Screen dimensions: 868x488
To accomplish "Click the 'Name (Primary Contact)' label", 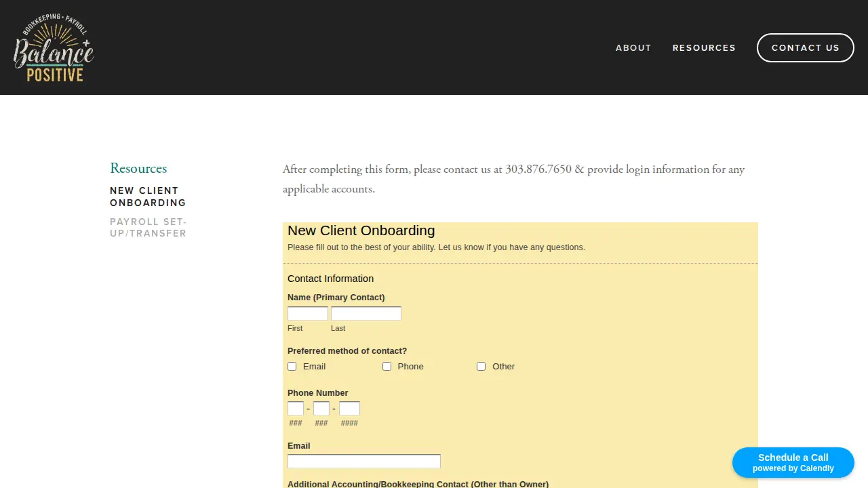I will click(x=336, y=298).
